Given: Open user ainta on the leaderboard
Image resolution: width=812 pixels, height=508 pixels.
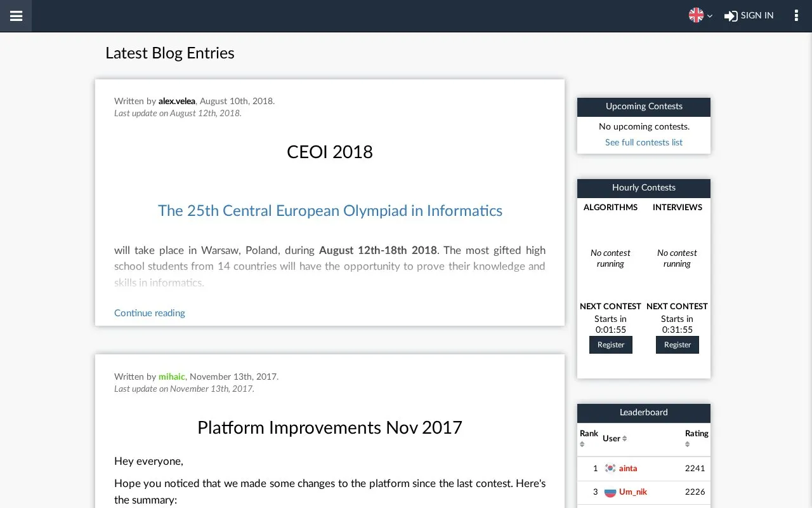Looking at the screenshot, I should tap(628, 469).
